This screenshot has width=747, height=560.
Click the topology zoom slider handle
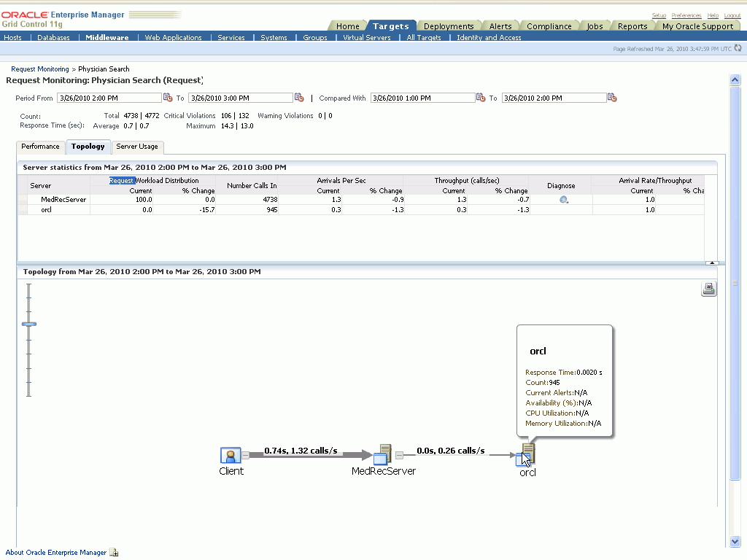pyautogui.click(x=29, y=324)
